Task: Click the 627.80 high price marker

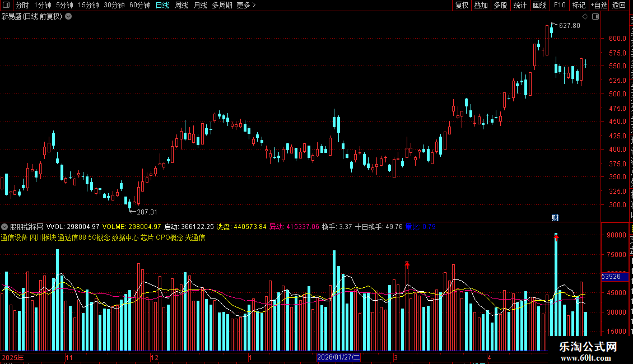Action: coord(569,25)
